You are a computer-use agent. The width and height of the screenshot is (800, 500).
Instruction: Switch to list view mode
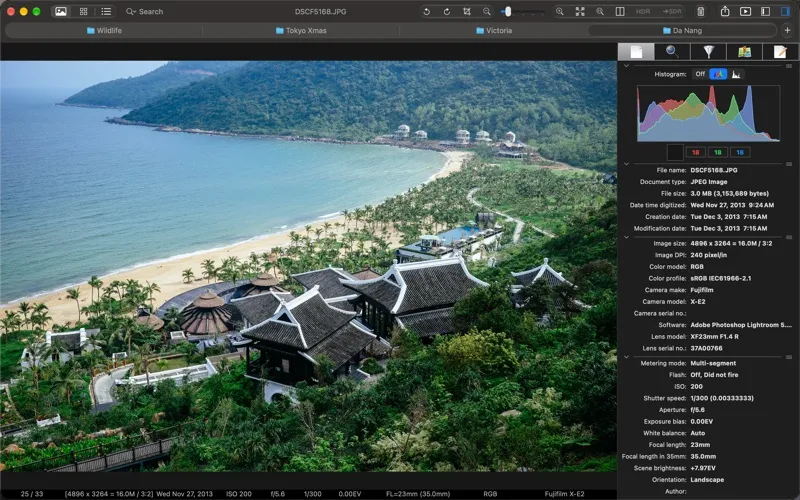(106, 11)
